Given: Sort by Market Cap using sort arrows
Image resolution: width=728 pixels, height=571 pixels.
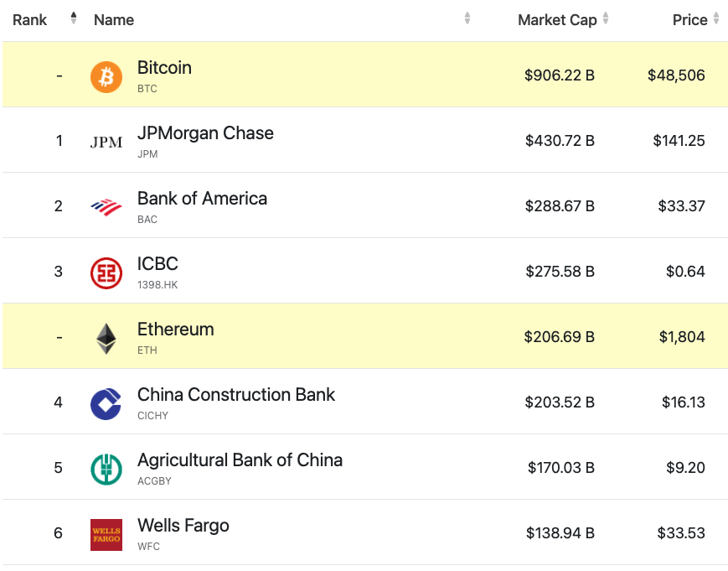Looking at the screenshot, I should click(606, 18).
